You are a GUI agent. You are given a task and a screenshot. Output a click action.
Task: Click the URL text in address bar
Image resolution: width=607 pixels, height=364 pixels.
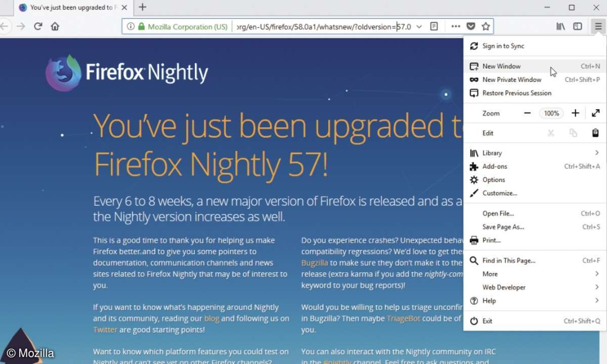click(324, 26)
